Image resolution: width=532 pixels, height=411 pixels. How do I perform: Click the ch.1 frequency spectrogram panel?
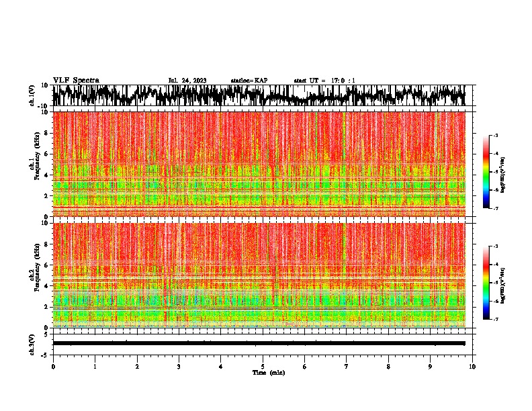[263, 164]
